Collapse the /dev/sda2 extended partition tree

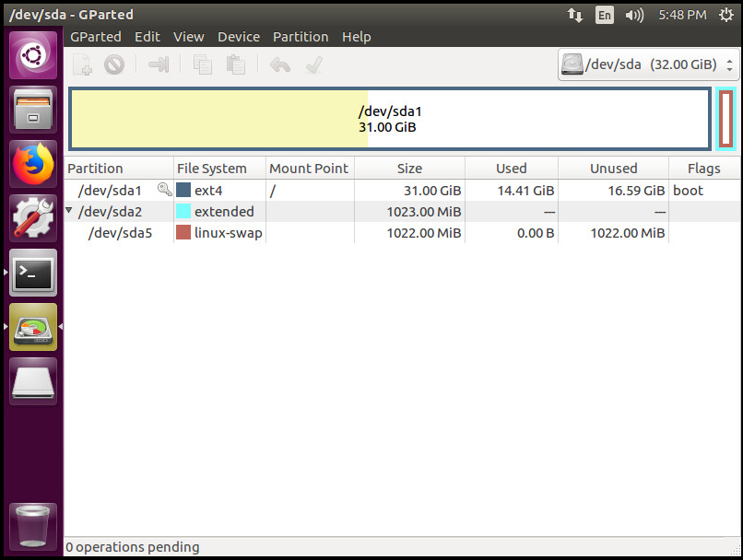tap(69, 211)
